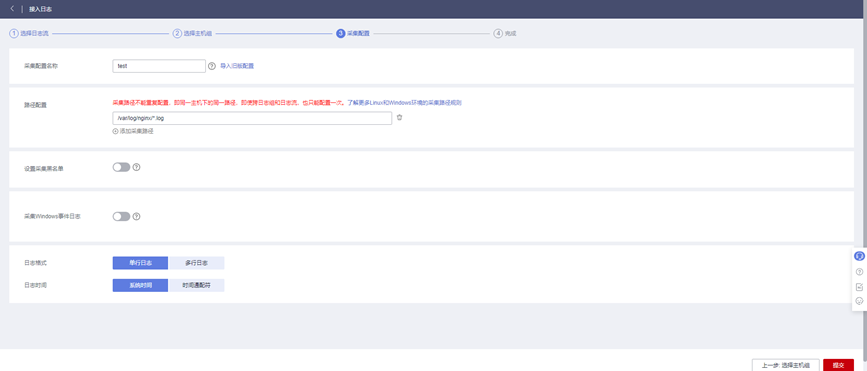
Task: Choose 系统时间 for log time
Action: point(140,285)
